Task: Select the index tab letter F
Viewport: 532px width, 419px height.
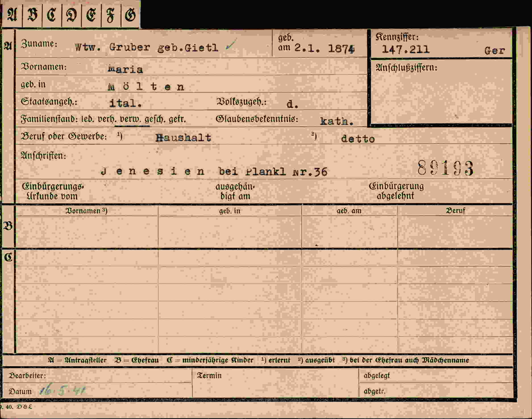Action: click(x=110, y=15)
